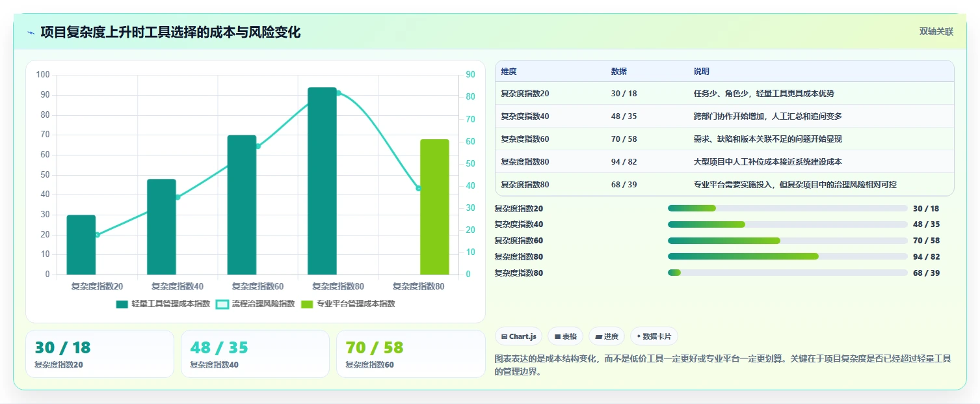
Task: Click the 数据 table column header
Action: pos(619,72)
